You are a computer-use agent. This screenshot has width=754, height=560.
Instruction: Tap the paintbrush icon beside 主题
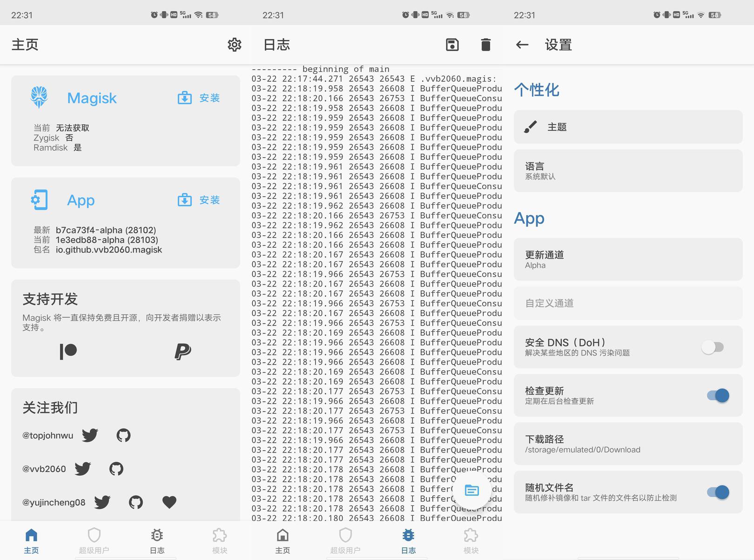[531, 127]
